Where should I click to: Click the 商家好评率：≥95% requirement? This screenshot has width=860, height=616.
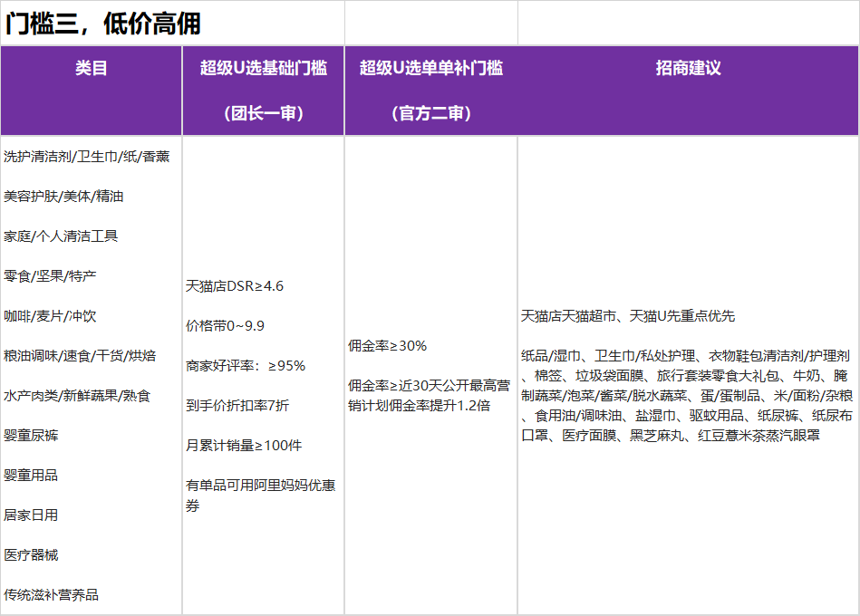tap(246, 366)
